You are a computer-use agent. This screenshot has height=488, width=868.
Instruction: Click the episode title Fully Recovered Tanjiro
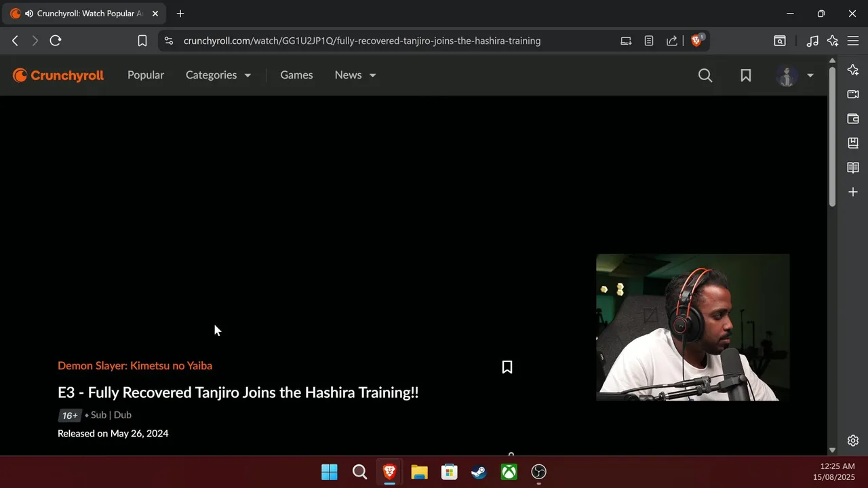pyautogui.click(x=238, y=392)
